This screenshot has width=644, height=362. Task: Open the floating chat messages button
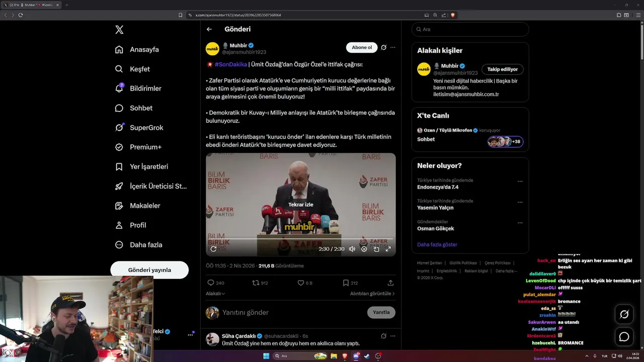tap(624, 337)
